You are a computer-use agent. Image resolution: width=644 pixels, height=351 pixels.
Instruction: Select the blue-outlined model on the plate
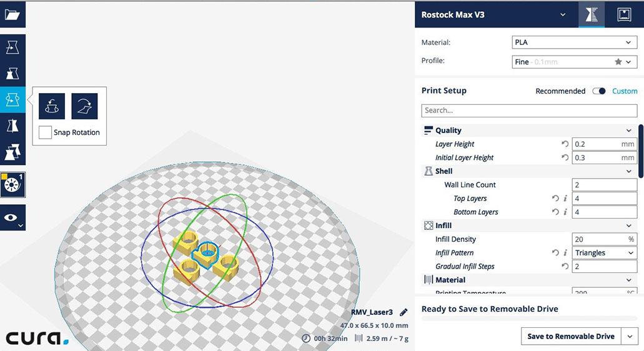[x=207, y=254]
